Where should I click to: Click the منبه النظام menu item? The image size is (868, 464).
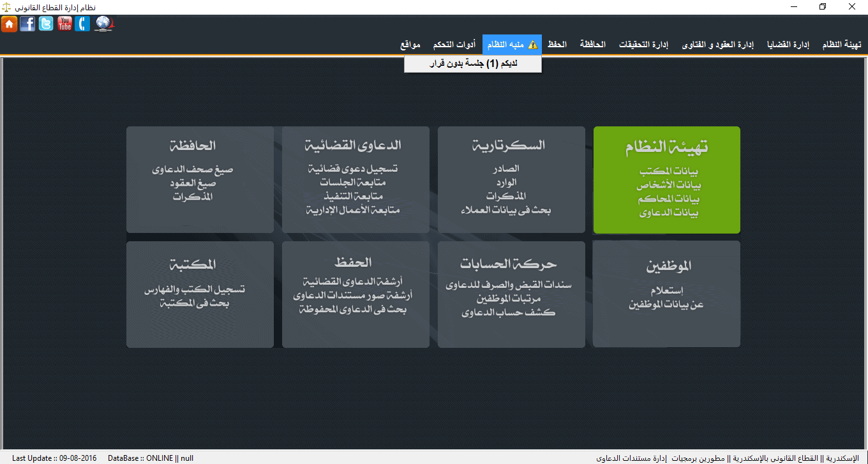coord(512,45)
